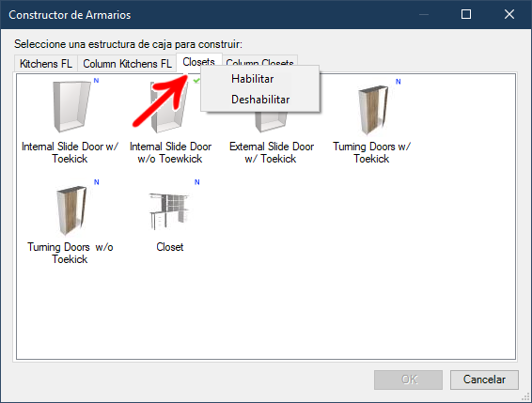Screen dimensions: 532x403
Task: Click label 'Turning Doors w/o Toekick'
Action: [70, 253]
